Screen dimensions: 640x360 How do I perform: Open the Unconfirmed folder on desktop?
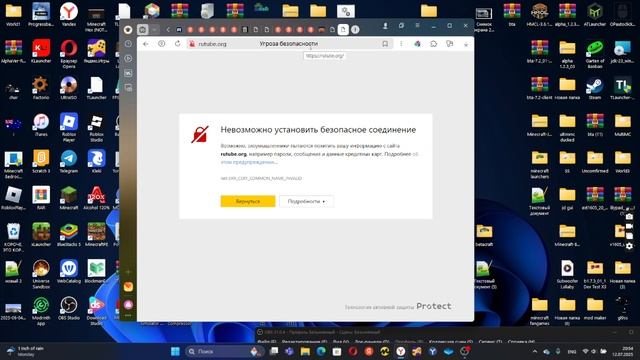tap(595, 161)
